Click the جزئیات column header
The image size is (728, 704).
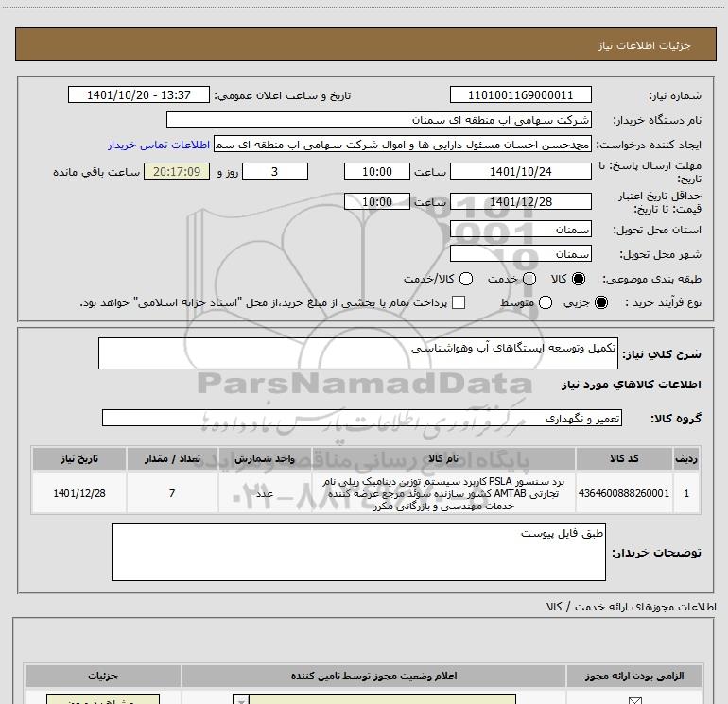[x=103, y=676]
